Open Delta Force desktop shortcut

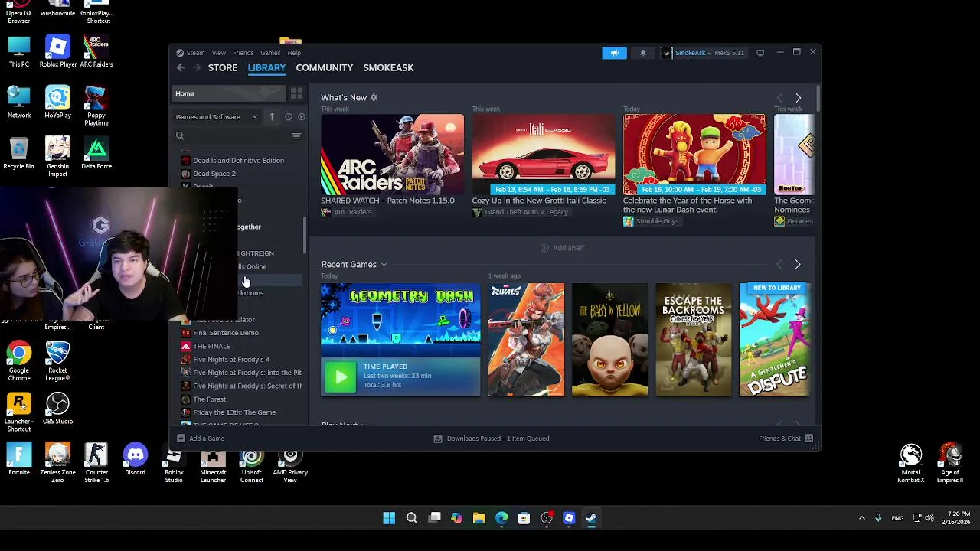pyautogui.click(x=96, y=153)
